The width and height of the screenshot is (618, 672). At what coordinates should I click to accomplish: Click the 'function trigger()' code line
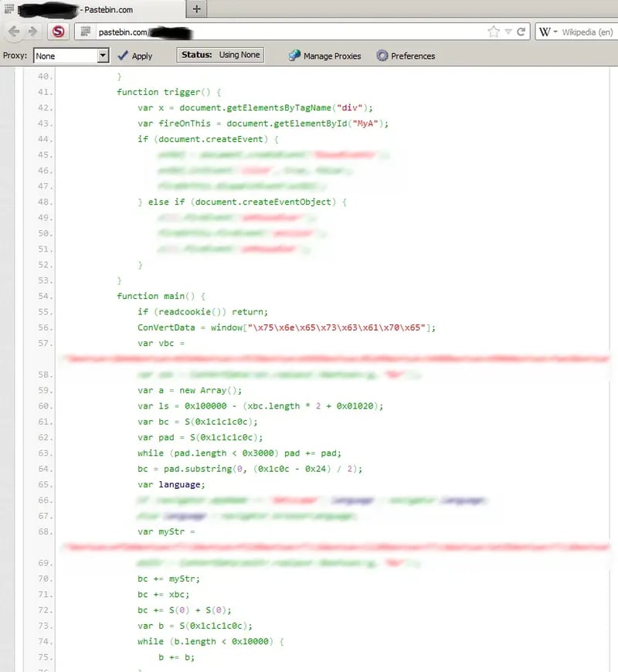168,92
